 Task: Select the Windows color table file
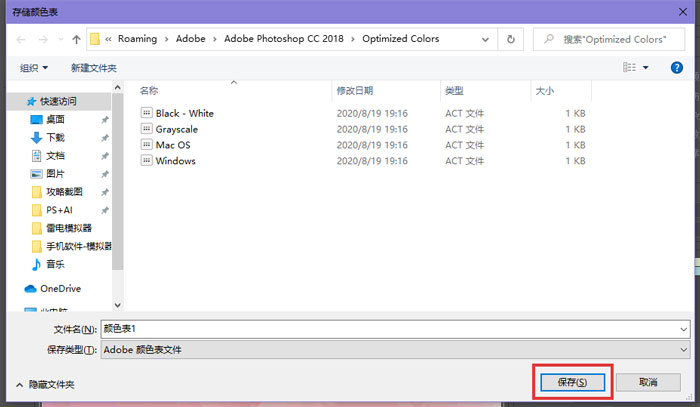(x=175, y=161)
